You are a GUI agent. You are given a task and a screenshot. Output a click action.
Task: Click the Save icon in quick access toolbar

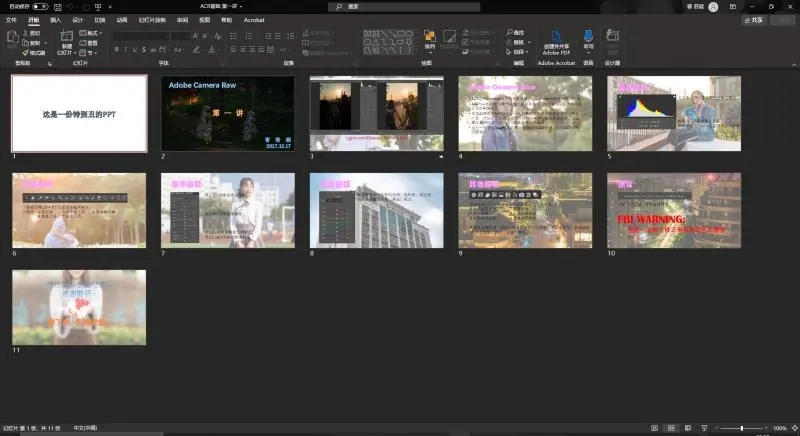pyautogui.click(x=58, y=7)
